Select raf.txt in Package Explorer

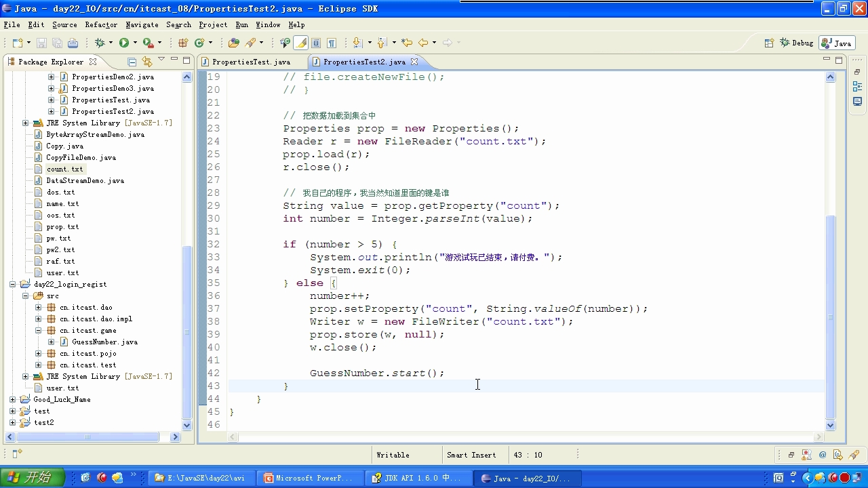[60, 261]
